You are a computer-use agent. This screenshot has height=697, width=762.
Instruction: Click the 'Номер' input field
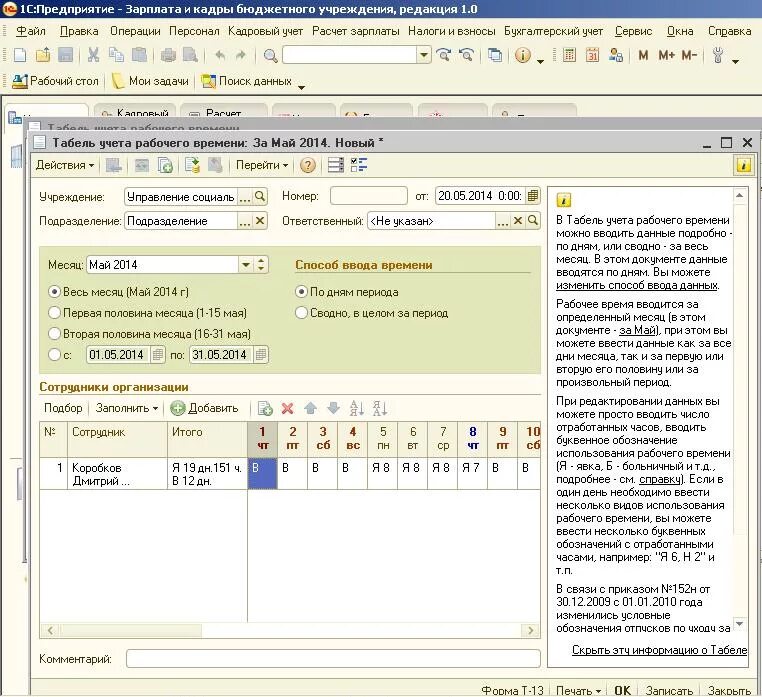click(x=368, y=196)
